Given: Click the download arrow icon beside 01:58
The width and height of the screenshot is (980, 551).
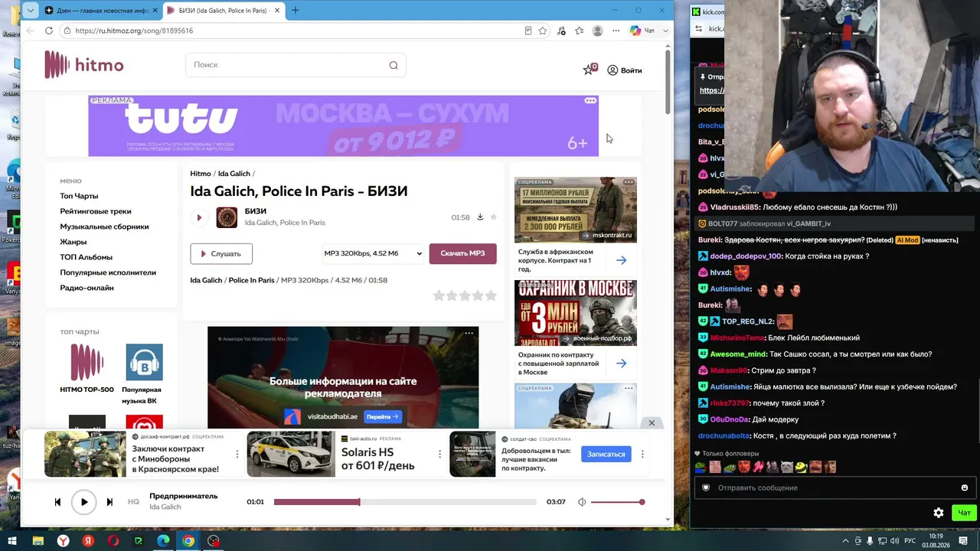Looking at the screenshot, I should (480, 217).
